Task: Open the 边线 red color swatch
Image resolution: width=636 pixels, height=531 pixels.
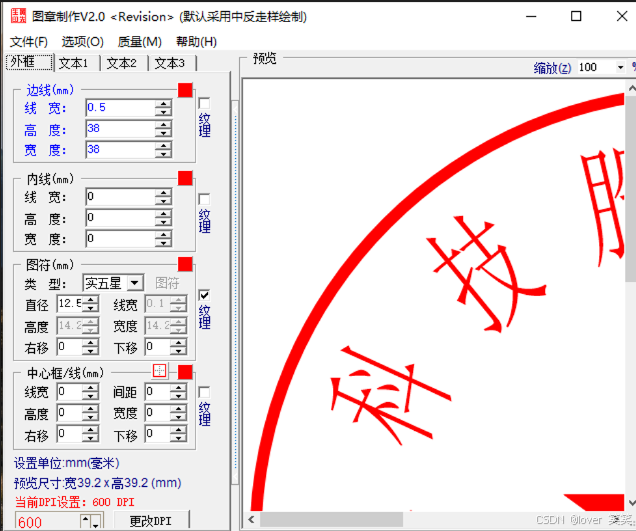Action: point(185,90)
